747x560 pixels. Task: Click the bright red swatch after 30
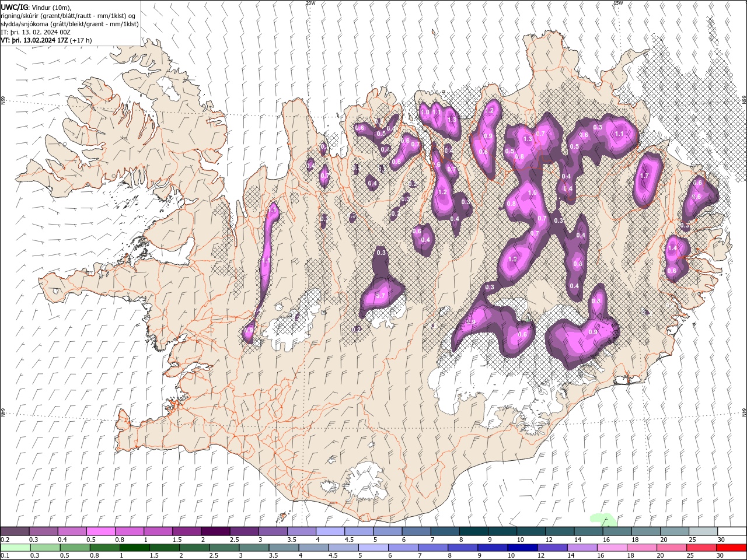click(x=731, y=548)
